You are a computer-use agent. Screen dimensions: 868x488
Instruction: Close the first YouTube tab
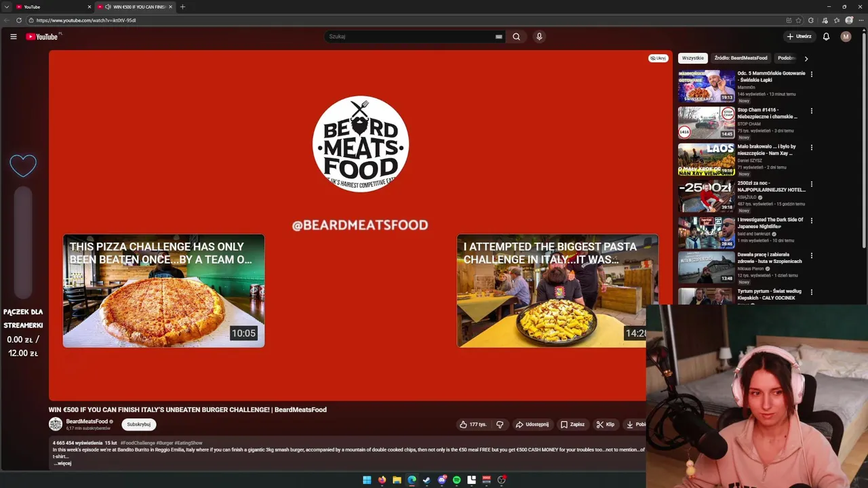89,7
